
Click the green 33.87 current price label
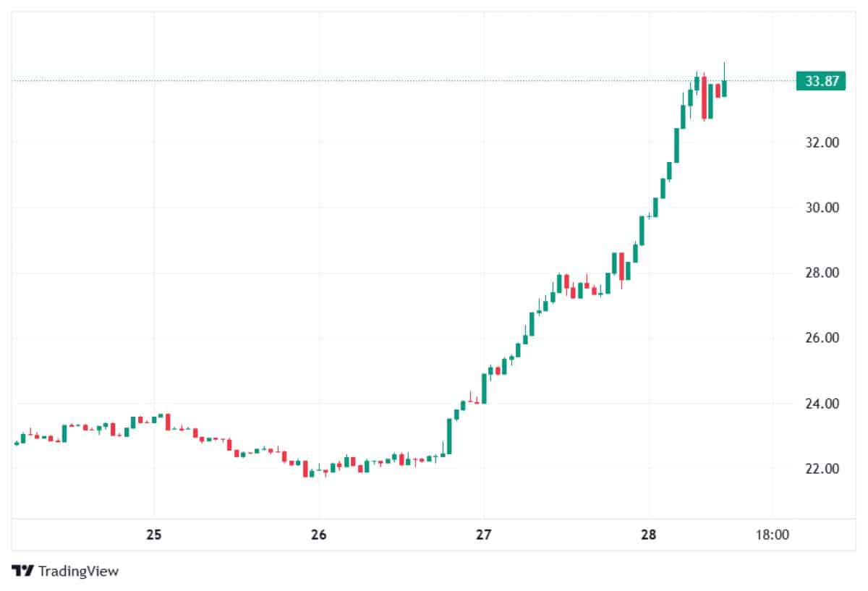821,81
